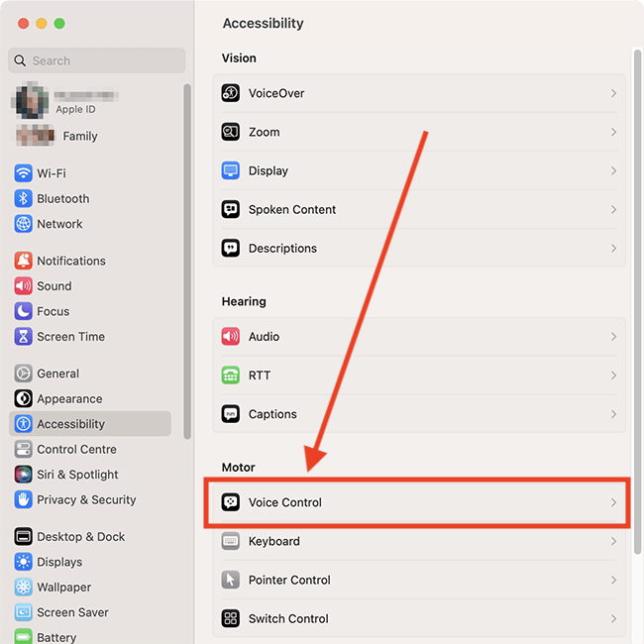
Task: Click the Sound speaker icon in sidebar
Action: pyautogui.click(x=24, y=286)
